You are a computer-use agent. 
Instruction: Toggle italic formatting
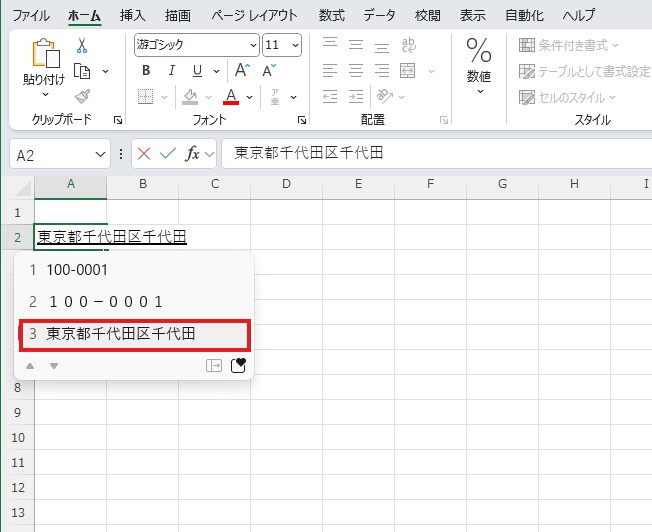tap(172, 71)
